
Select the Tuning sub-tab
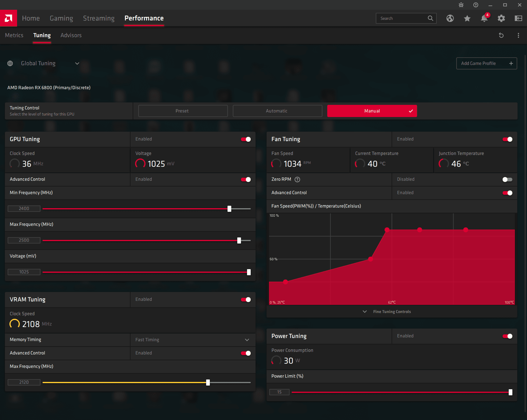42,35
